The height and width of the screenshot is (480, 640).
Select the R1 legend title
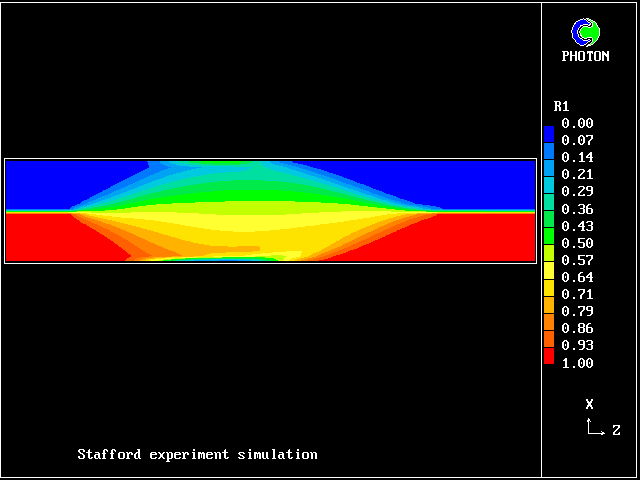coord(562,106)
